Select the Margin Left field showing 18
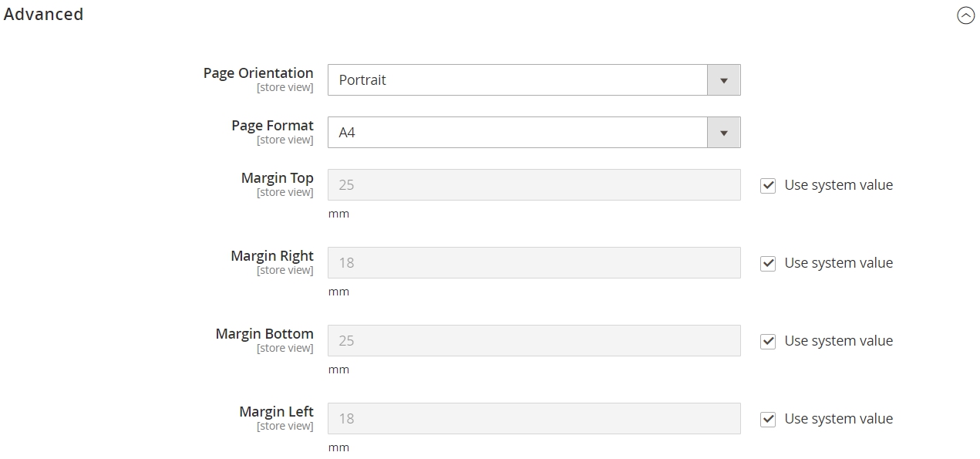Viewport: 980px width, 459px height. coord(534,419)
